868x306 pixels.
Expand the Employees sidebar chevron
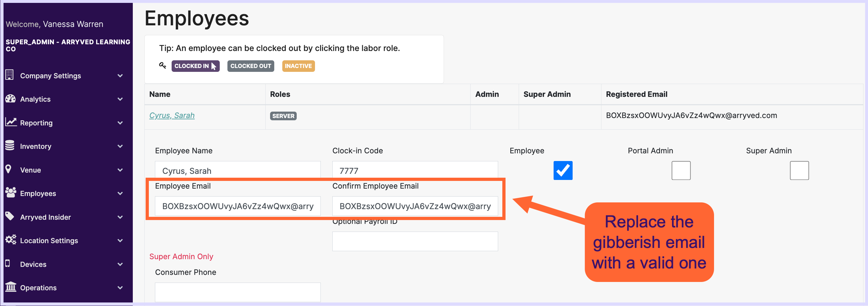click(x=120, y=193)
